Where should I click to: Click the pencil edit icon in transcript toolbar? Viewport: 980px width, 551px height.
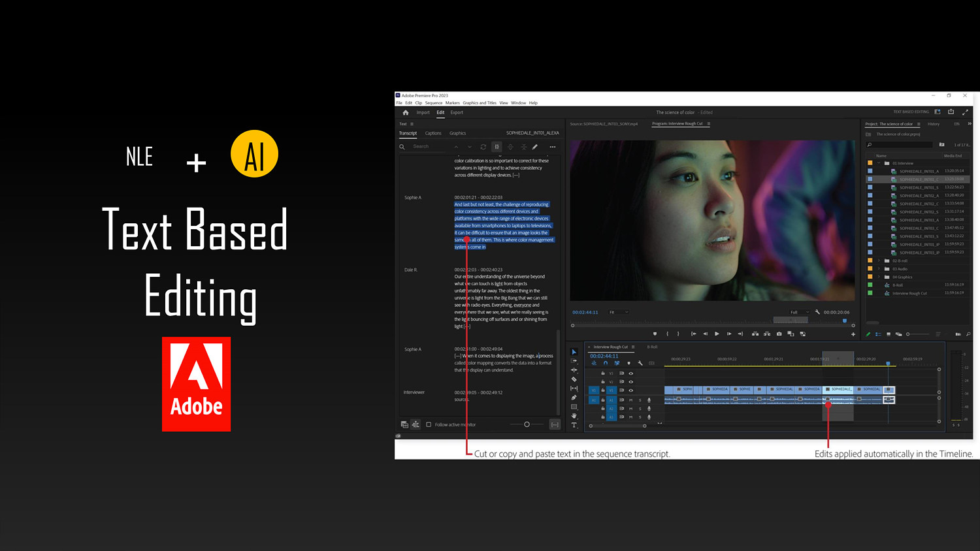coord(534,147)
